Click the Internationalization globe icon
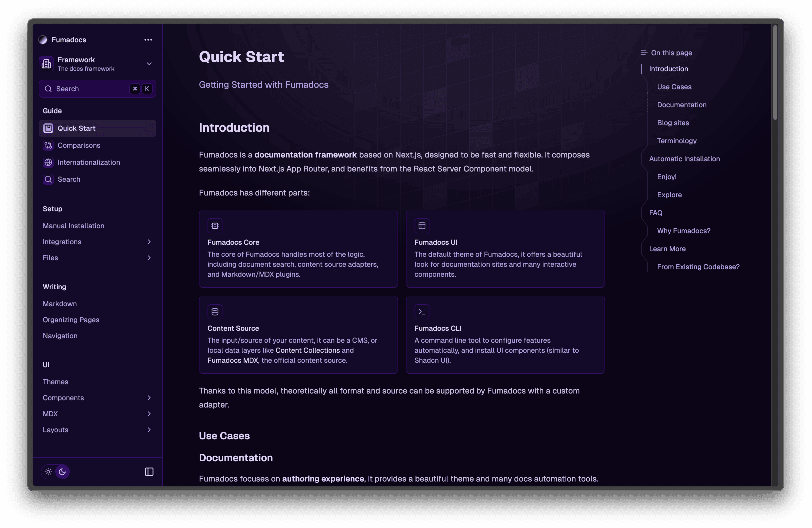This screenshot has width=812, height=528. click(48, 162)
